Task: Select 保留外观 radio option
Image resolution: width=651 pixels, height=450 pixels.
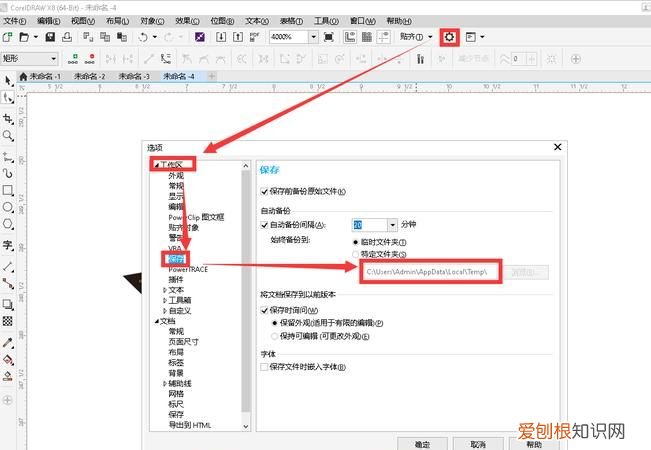Action: click(274, 323)
